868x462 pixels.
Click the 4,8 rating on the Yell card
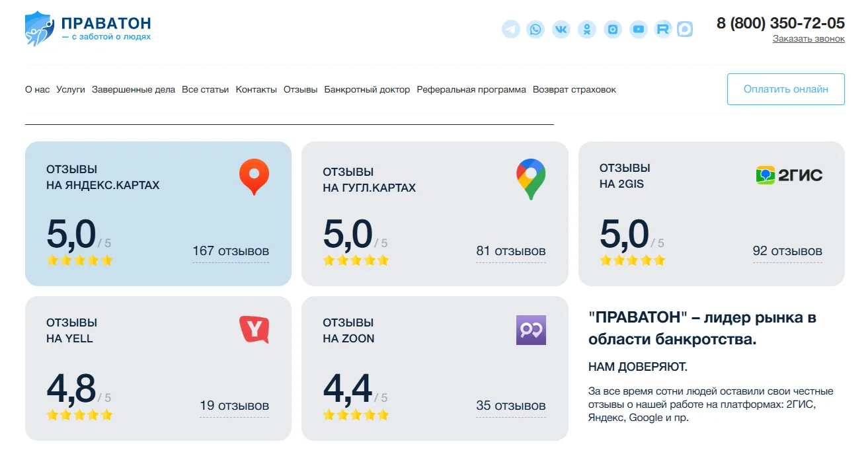pyautogui.click(x=71, y=389)
